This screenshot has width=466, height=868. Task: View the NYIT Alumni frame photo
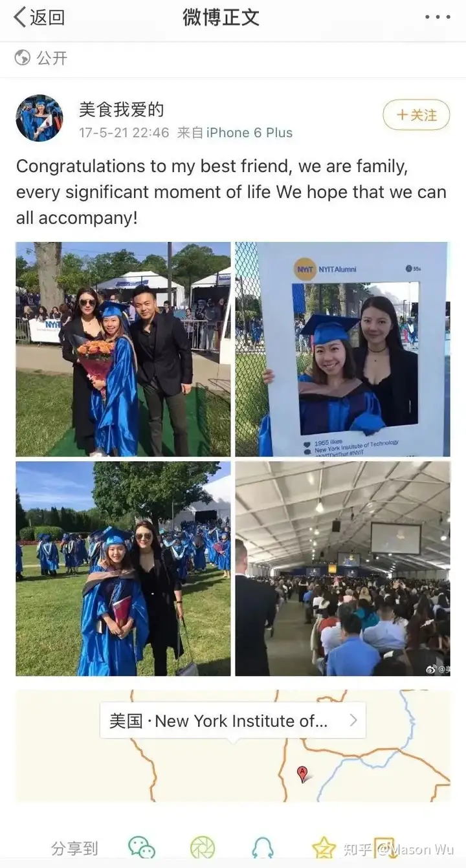[342, 349]
